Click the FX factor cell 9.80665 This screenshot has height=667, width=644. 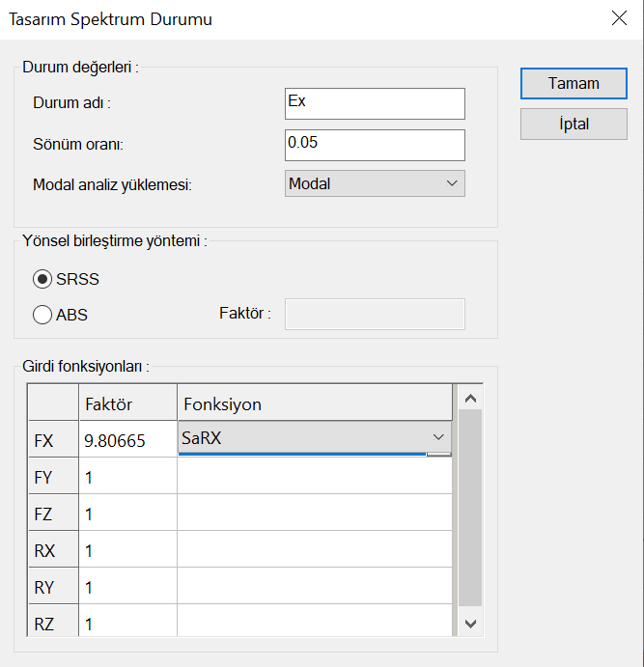click(x=127, y=440)
